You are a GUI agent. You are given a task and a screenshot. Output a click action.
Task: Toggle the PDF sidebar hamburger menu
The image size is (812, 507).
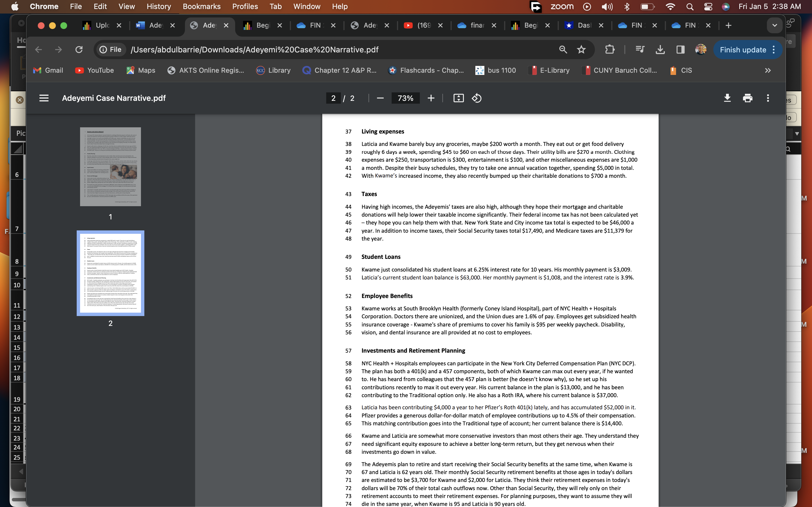(44, 98)
